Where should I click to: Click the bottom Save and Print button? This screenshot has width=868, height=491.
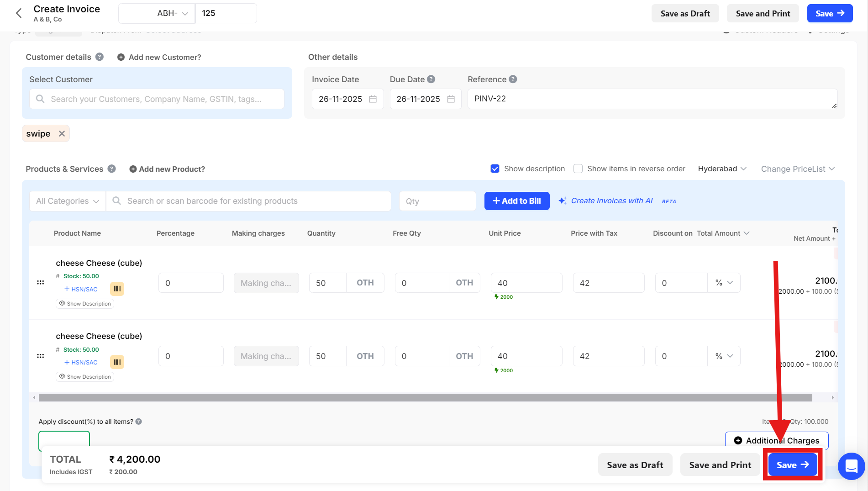click(x=720, y=465)
